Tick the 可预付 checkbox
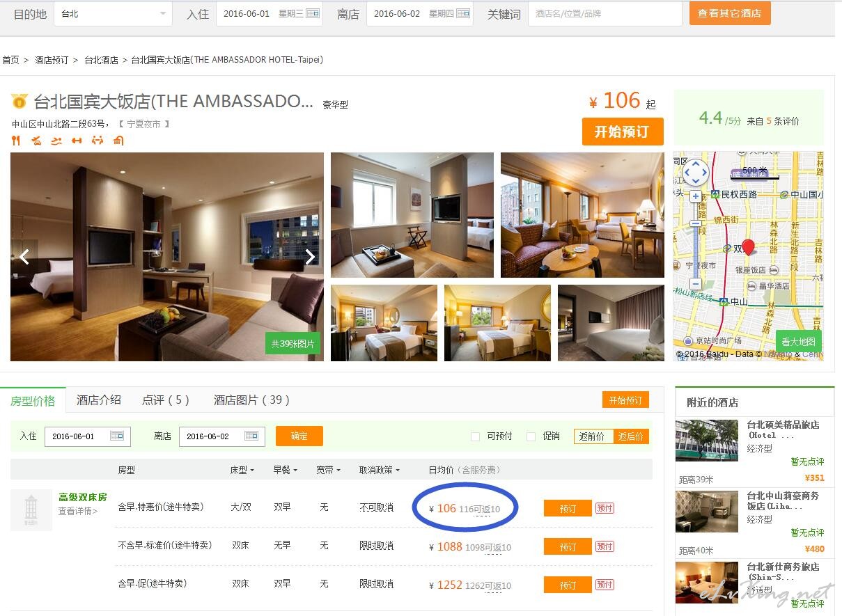The height and width of the screenshot is (616, 842). (x=475, y=436)
